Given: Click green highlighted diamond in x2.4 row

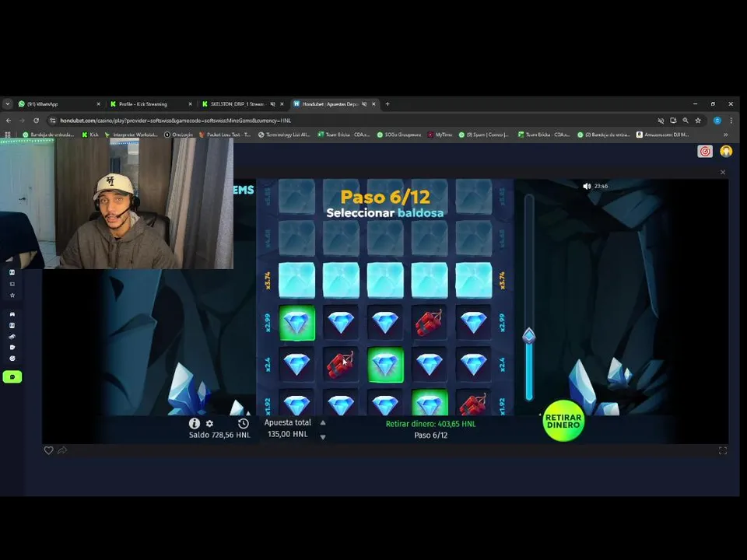Looking at the screenshot, I should coord(385,365).
